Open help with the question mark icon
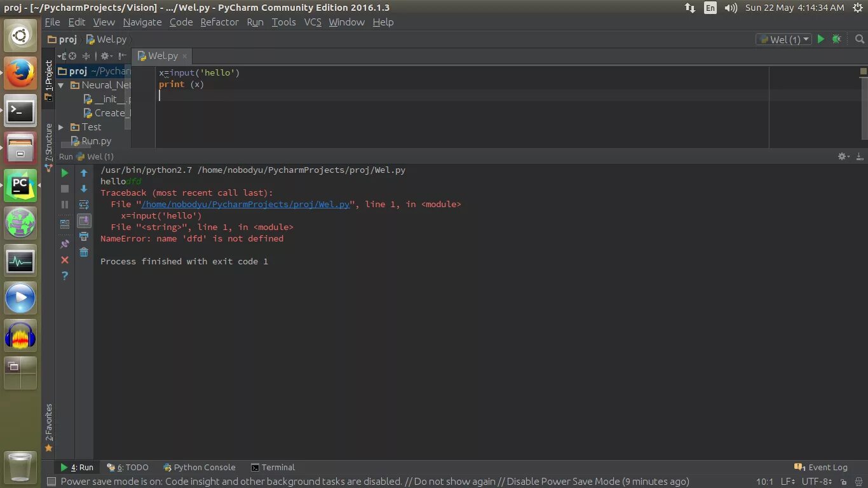 tap(65, 276)
